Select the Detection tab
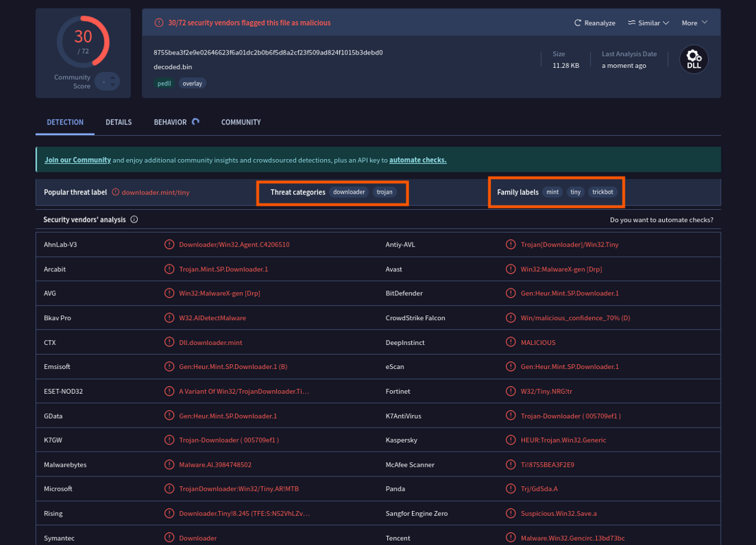756x545 pixels. [x=65, y=122]
